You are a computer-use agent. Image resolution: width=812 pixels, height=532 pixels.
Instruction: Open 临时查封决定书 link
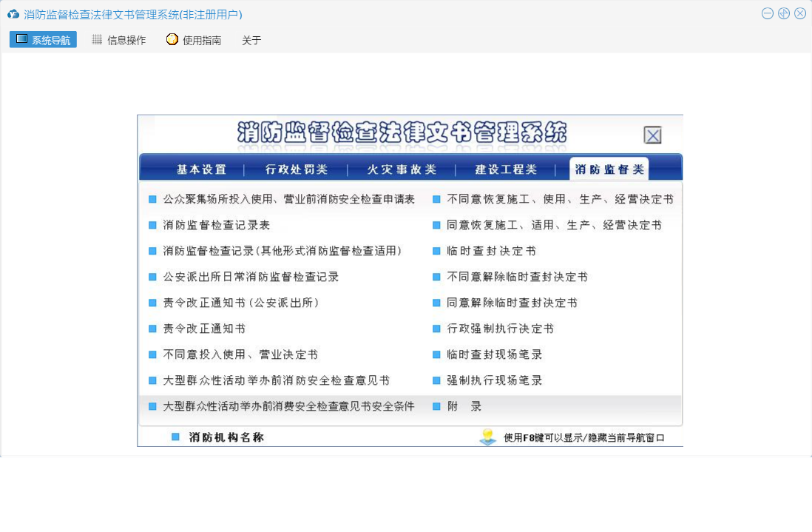click(x=491, y=251)
